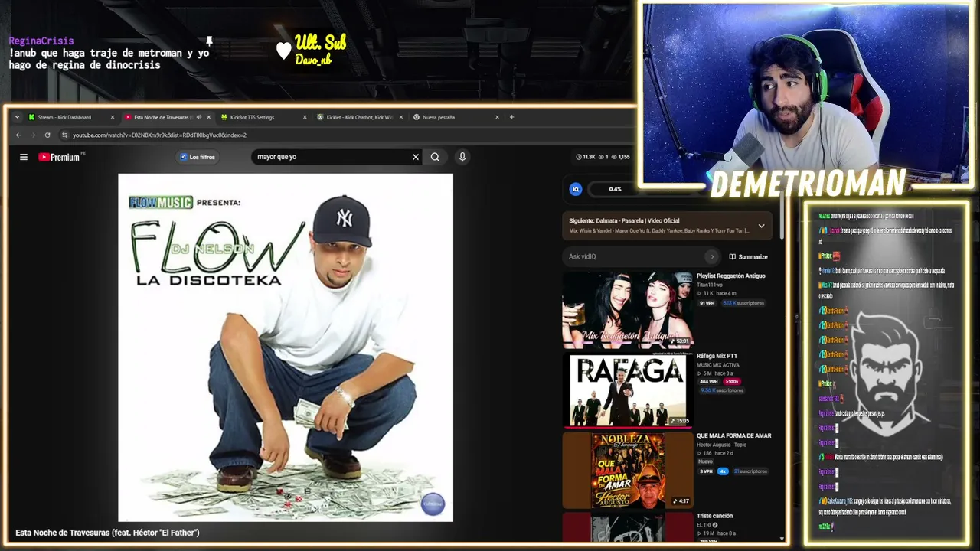Open the Hector Augusto - Topic channel
980x551 pixels.
(x=721, y=445)
